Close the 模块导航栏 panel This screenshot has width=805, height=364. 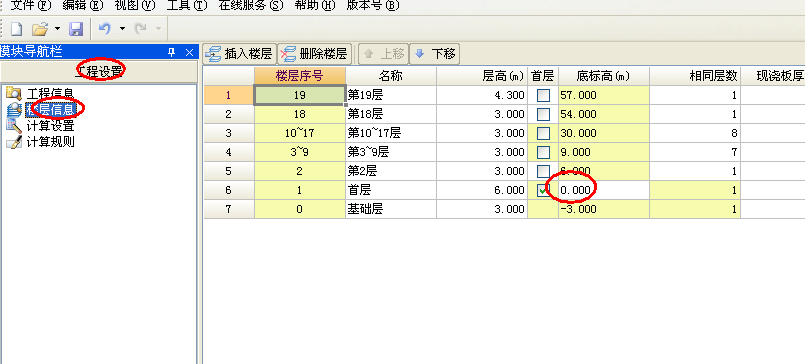point(189,52)
